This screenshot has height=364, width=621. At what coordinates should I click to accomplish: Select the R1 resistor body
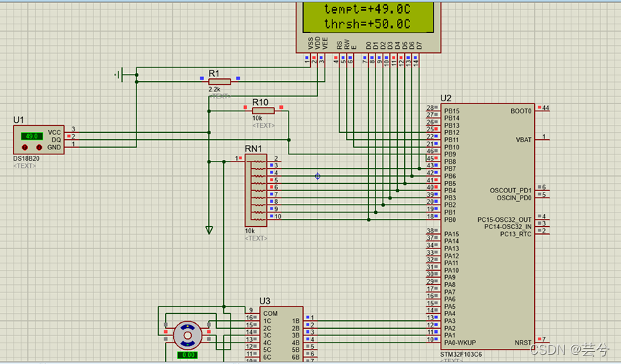point(220,82)
